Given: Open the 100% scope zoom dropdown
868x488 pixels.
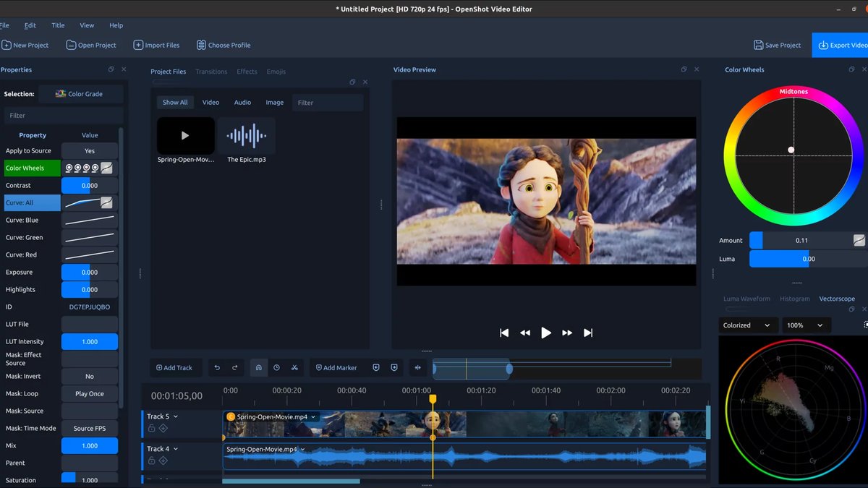Looking at the screenshot, I should [x=805, y=325].
